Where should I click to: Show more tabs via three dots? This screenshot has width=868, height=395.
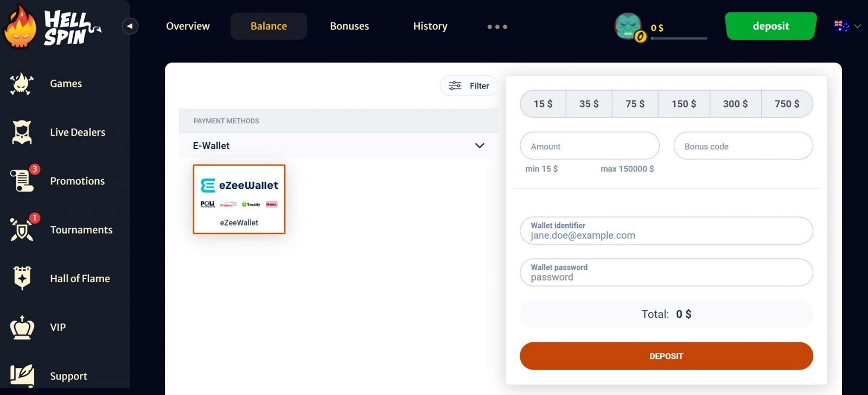497,27
